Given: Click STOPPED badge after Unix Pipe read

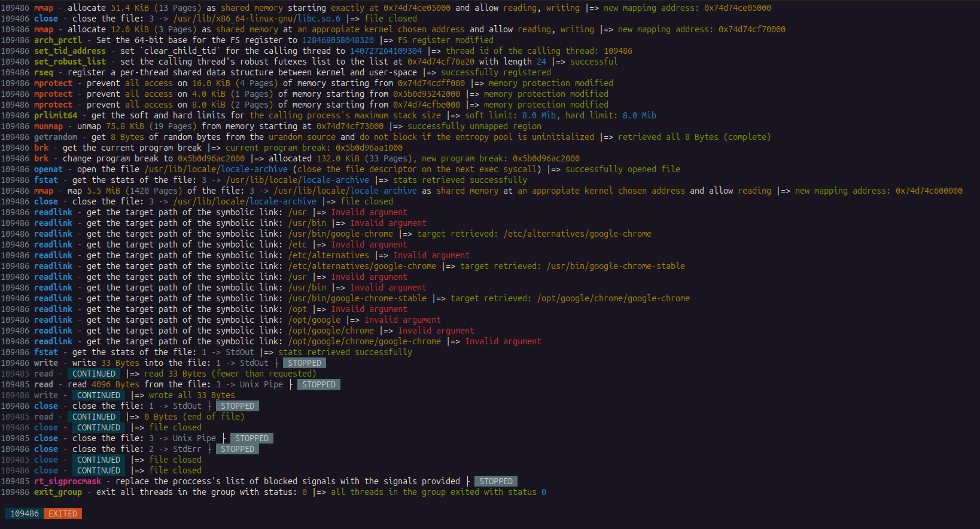Looking at the screenshot, I should coord(318,384).
